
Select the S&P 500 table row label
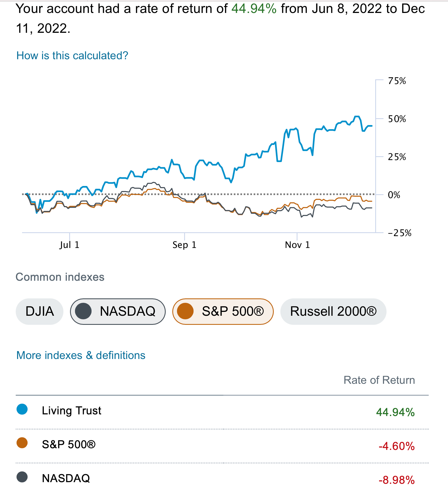click(x=69, y=444)
